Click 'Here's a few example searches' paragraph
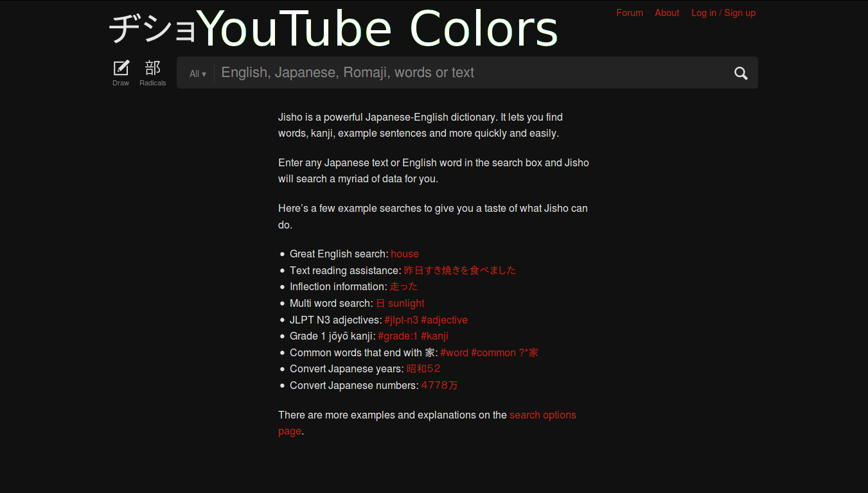Image resolution: width=868 pixels, height=493 pixels. pos(433,217)
